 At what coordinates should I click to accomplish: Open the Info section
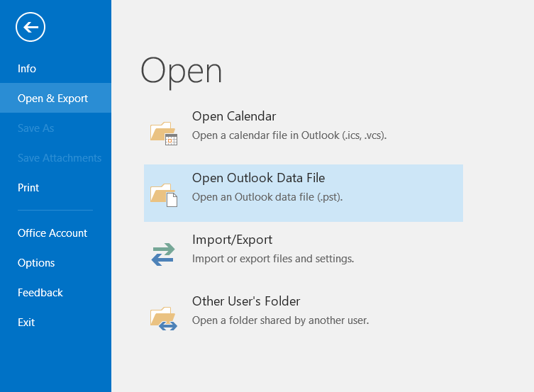point(27,69)
